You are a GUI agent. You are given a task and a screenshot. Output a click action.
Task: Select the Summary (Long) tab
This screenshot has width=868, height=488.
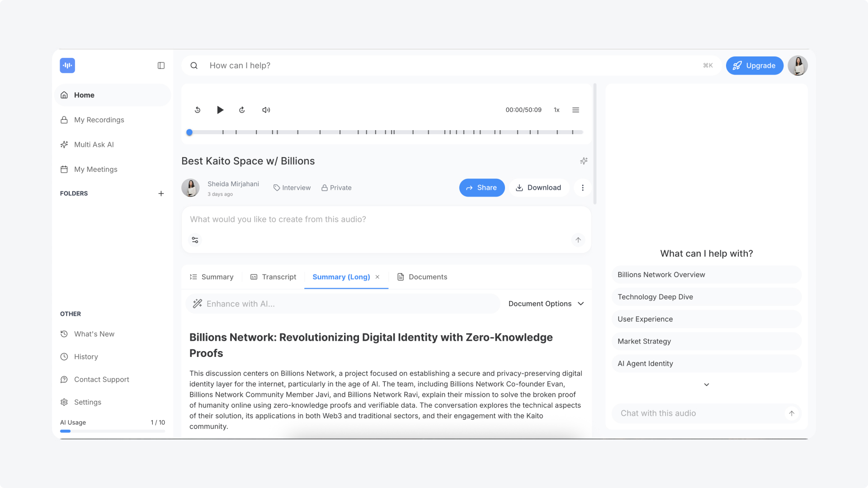pyautogui.click(x=341, y=277)
